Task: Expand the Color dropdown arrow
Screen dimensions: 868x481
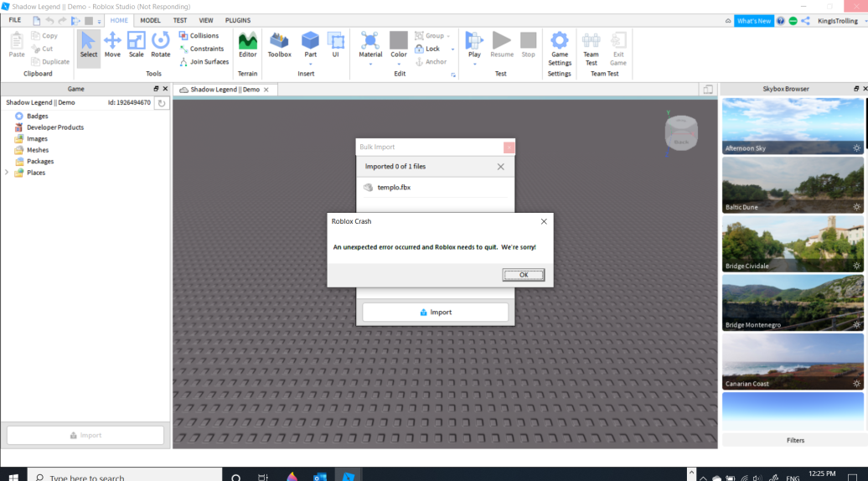Action: tap(399, 64)
